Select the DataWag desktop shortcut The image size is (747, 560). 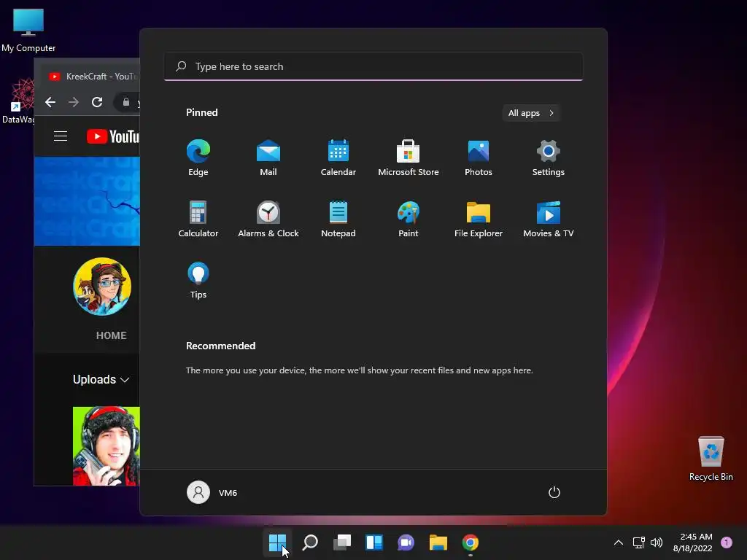(18, 101)
